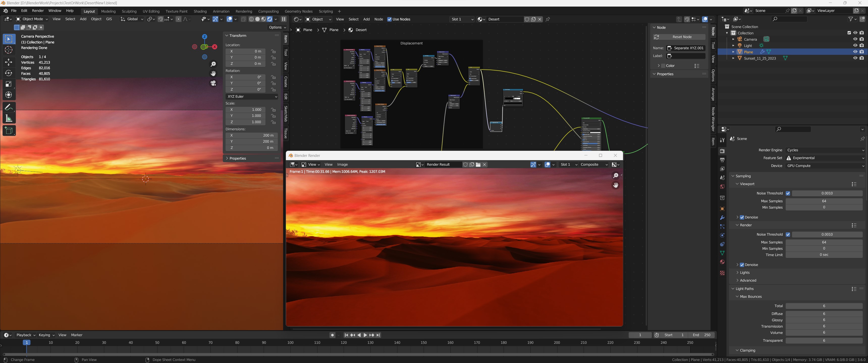
Task: Open Material properties tab
Action: click(722, 262)
